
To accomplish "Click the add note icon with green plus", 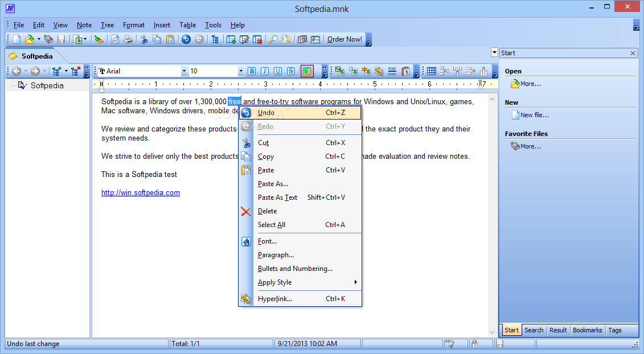I will click(231, 39).
